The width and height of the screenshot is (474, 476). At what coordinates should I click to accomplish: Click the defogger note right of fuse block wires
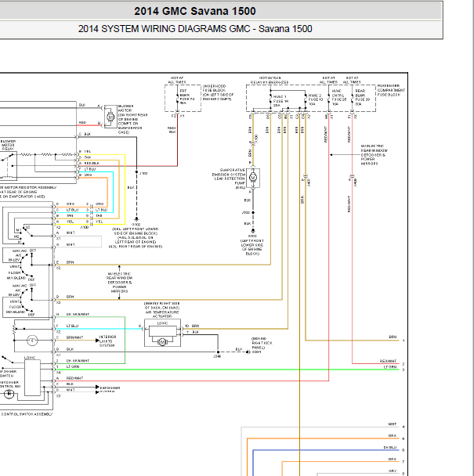pos(374,155)
